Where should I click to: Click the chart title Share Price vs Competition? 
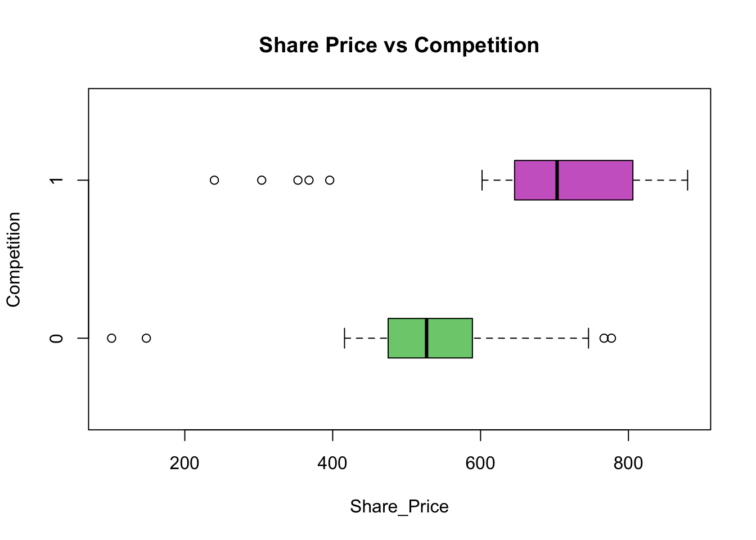tap(399, 45)
